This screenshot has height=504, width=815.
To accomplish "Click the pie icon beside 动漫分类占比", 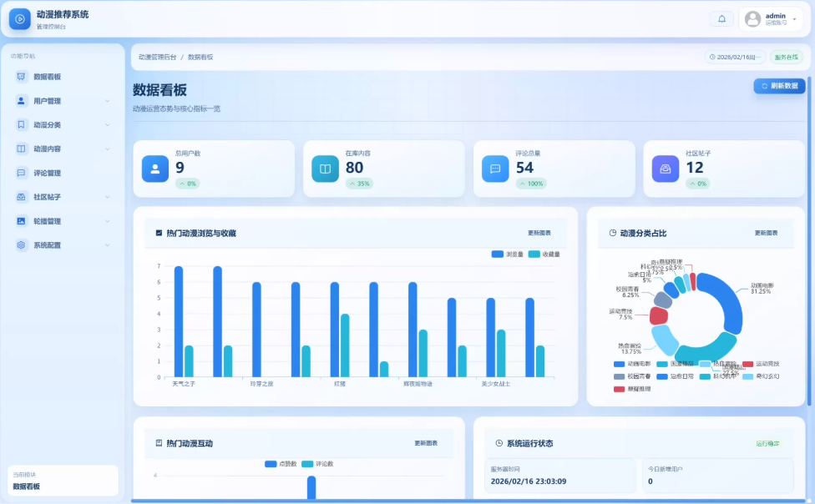I will pyautogui.click(x=613, y=233).
